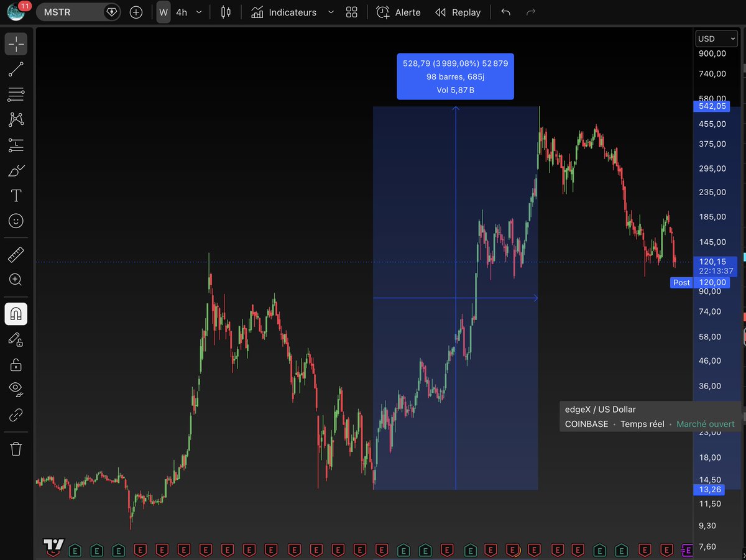Expand the favorite indicators dropdown arrow

click(x=331, y=12)
